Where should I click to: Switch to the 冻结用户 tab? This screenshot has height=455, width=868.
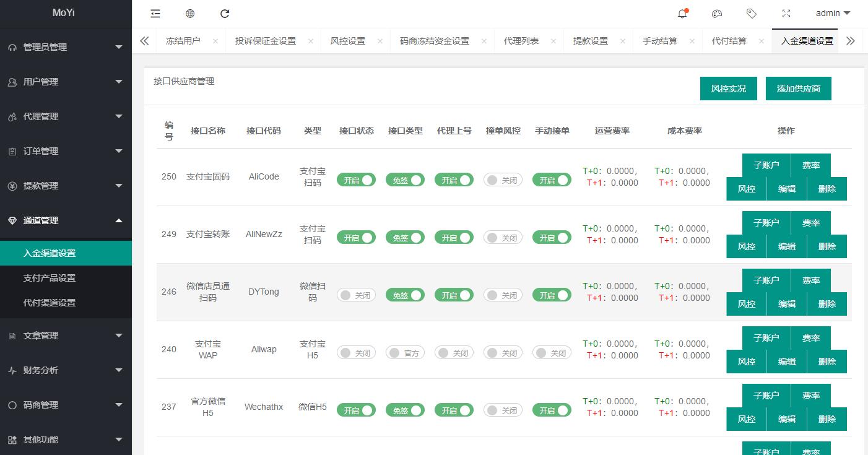183,41
